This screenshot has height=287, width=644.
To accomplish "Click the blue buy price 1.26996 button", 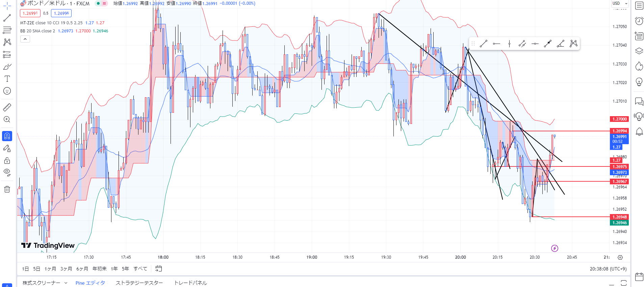I will 61,13.
